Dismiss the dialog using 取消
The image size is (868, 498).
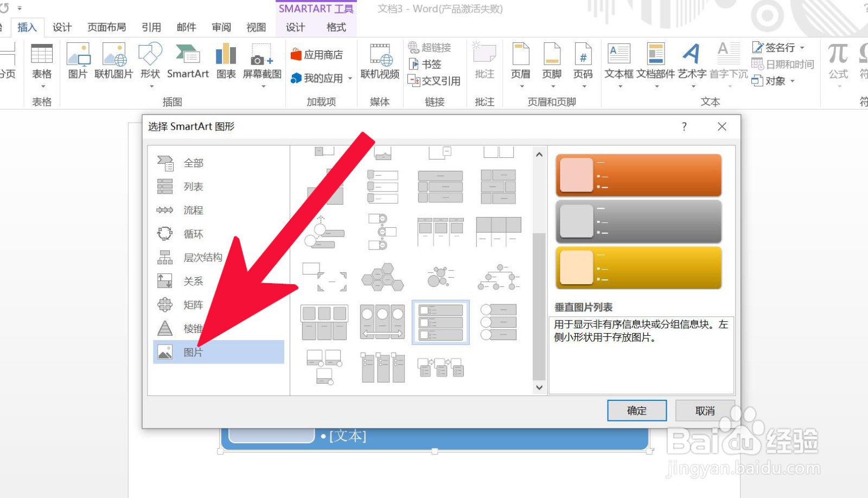point(705,411)
